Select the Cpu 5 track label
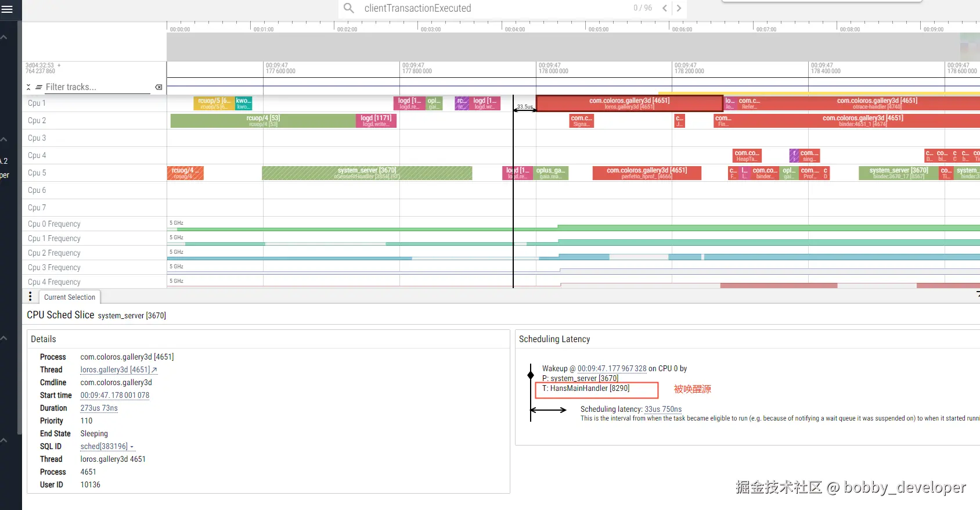980x510 pixels. 37,173
